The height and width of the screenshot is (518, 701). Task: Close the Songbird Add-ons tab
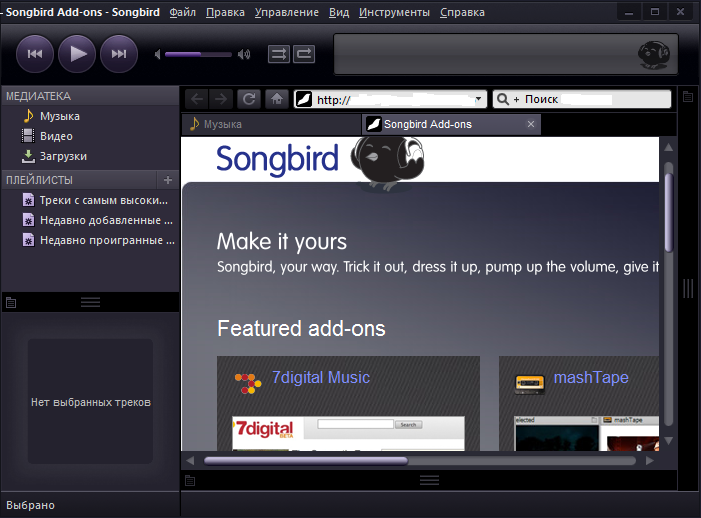pyautogui.click(x=531, y=124)
